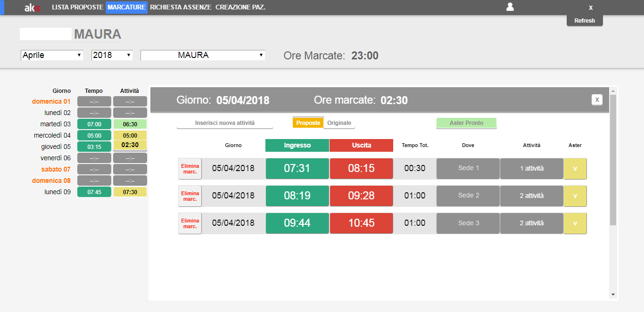Viewport: 644px width, 312px height.
Task: Open the Aprile month dropdown
Action: [x=52, y=55]
